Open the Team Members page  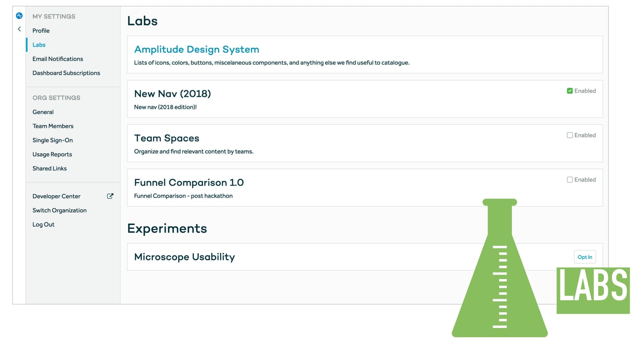coord(53,126)
